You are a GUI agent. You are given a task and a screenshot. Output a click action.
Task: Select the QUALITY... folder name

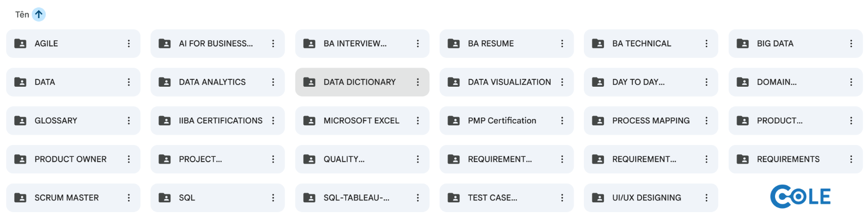click(x=344, y=159)
